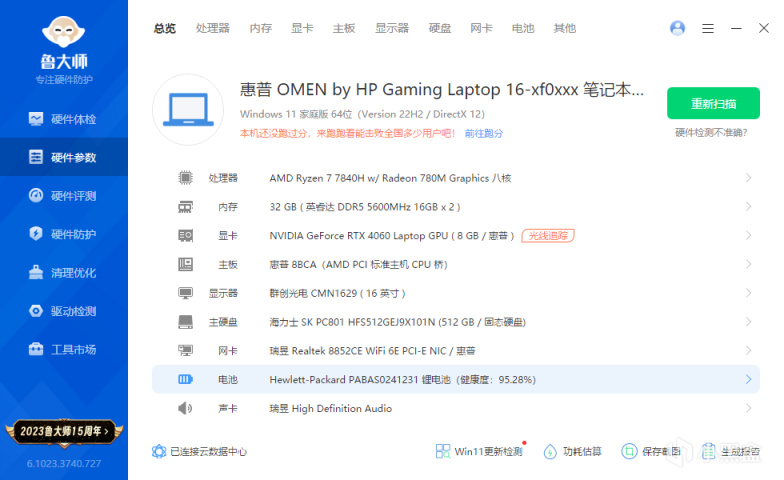Click 保存截图 save screenshot
Viewport: 784px width, 480px height.
click(650, 452)
